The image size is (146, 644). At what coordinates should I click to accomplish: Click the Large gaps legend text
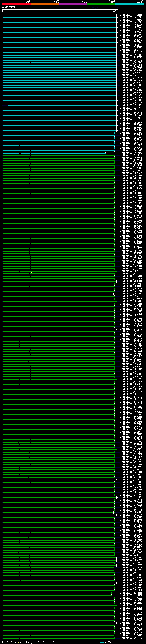[x=10, y=642]
